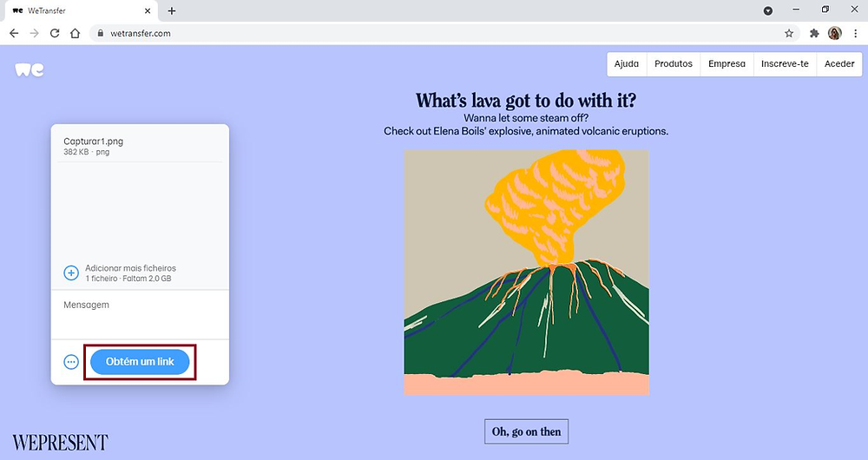Bookmark this page with the star icon
Image resolution: width=868 pixels, height=460 pixels.
tap(789, 33)
